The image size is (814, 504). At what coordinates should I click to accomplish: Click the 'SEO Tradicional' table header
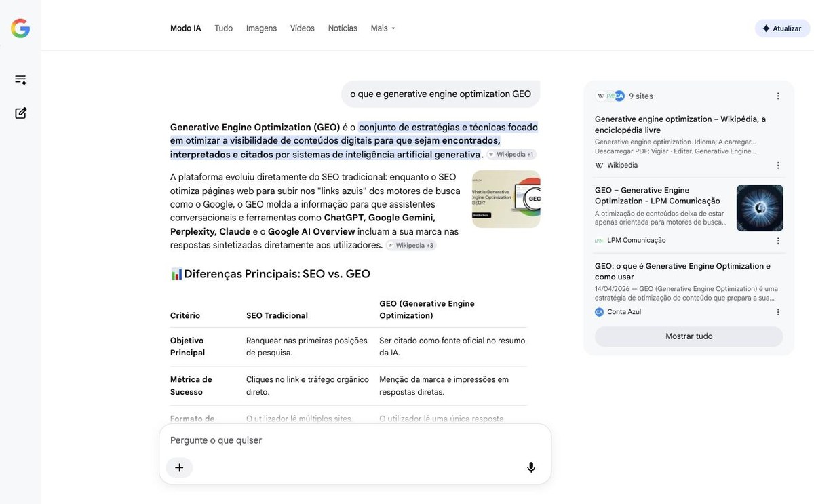pos(277,315)
